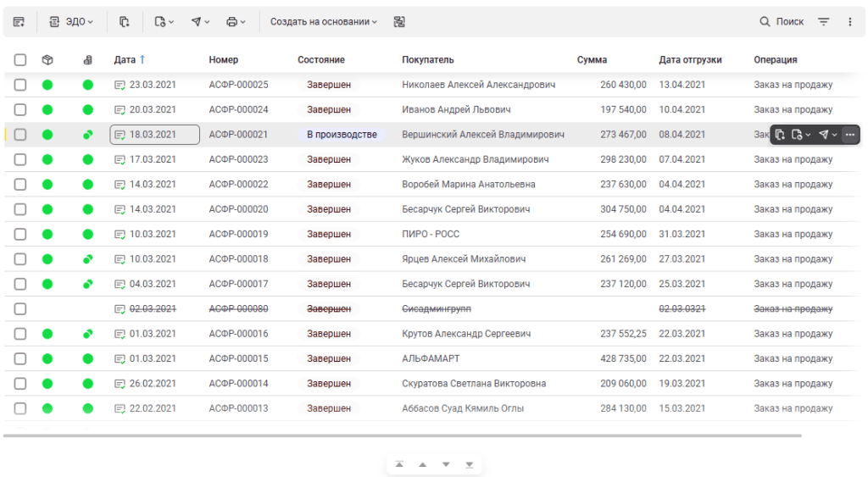
Task: Click the icon right of Создать на основании
Action: click(x=399, y=22)
